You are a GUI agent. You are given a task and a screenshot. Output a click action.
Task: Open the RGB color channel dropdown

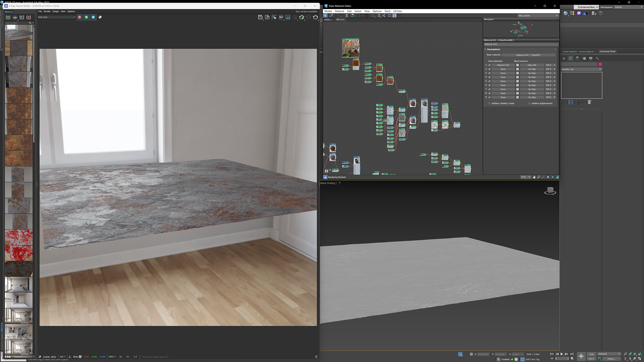56,17
